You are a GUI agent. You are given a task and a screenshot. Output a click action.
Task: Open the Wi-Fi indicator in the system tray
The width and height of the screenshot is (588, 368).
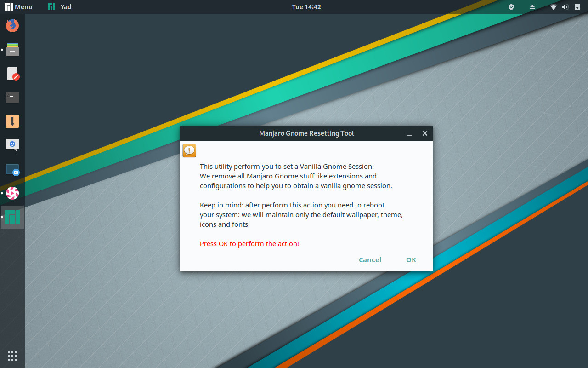click(x=553, y=7)
